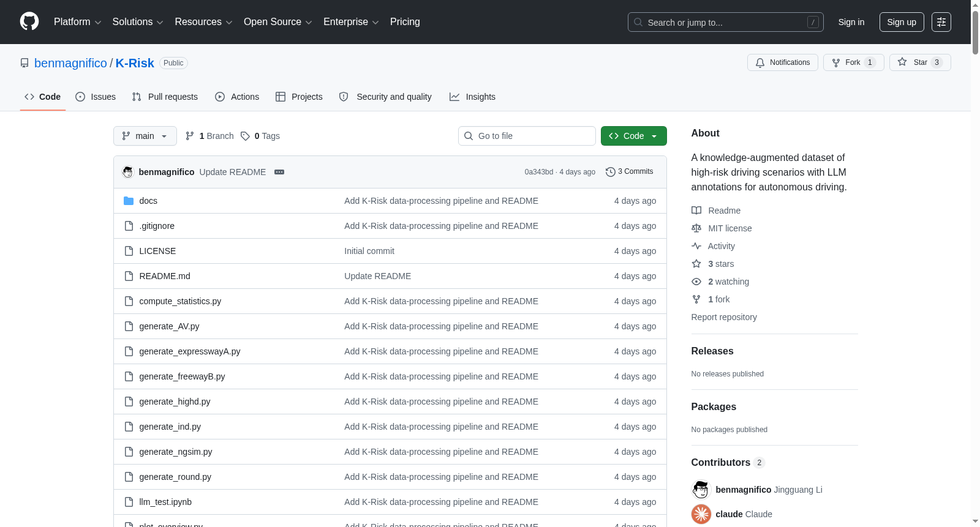Screen dimensions: 980x527
Task: Open generate_ind.py file
Action: (170, 427)
